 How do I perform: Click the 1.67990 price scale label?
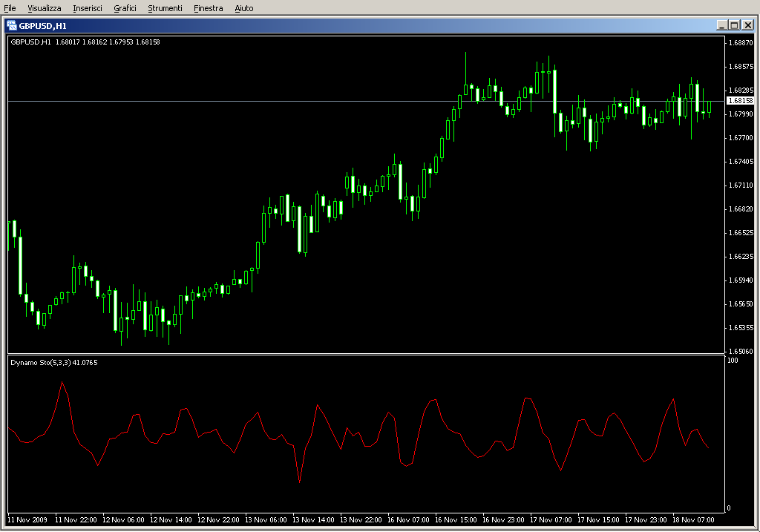[741, 114]
